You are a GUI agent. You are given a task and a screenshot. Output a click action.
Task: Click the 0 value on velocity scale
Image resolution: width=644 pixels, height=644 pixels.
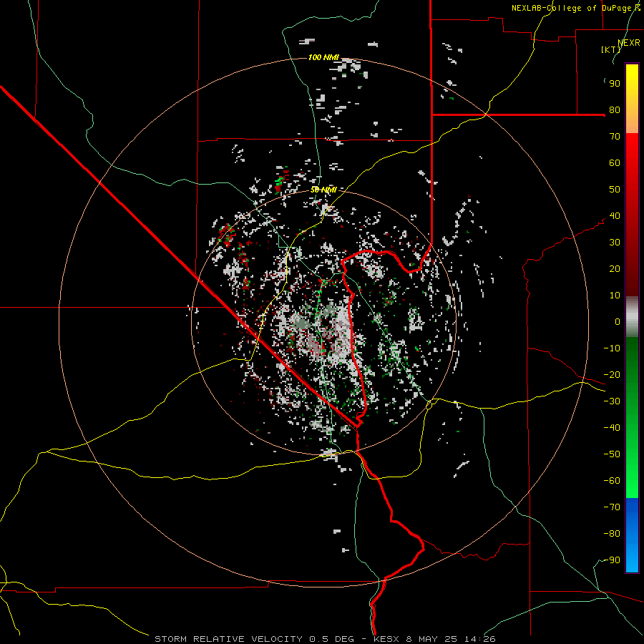[x=618, y=322]
